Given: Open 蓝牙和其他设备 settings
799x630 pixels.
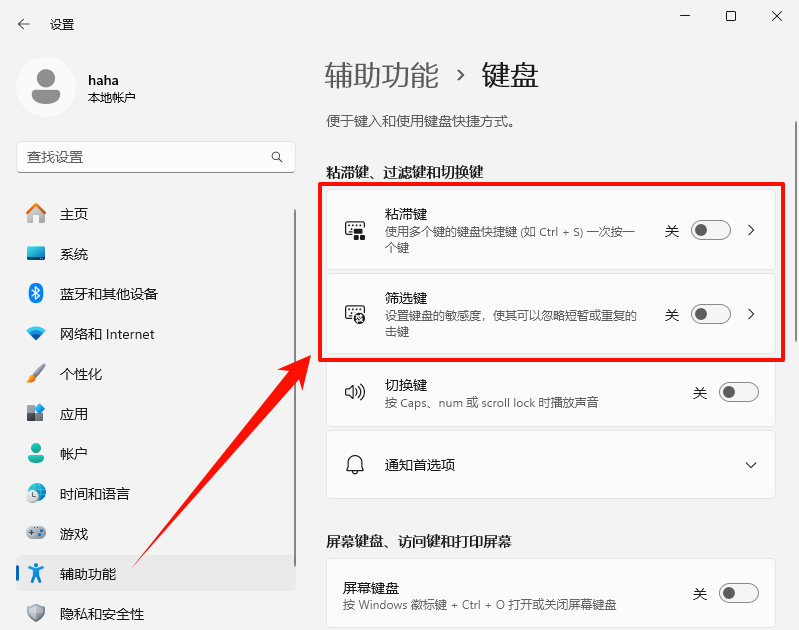Looking at the screenshot, I should (155, 293).
